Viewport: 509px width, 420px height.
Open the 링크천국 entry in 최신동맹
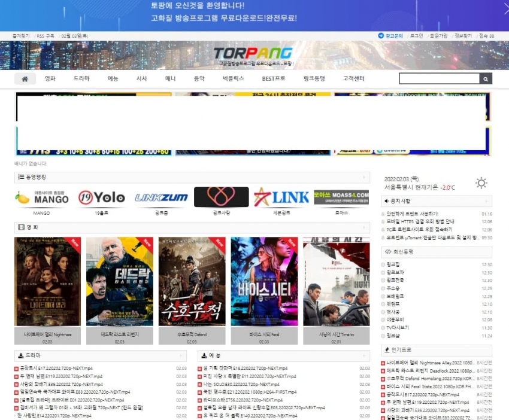coord(395,280)
